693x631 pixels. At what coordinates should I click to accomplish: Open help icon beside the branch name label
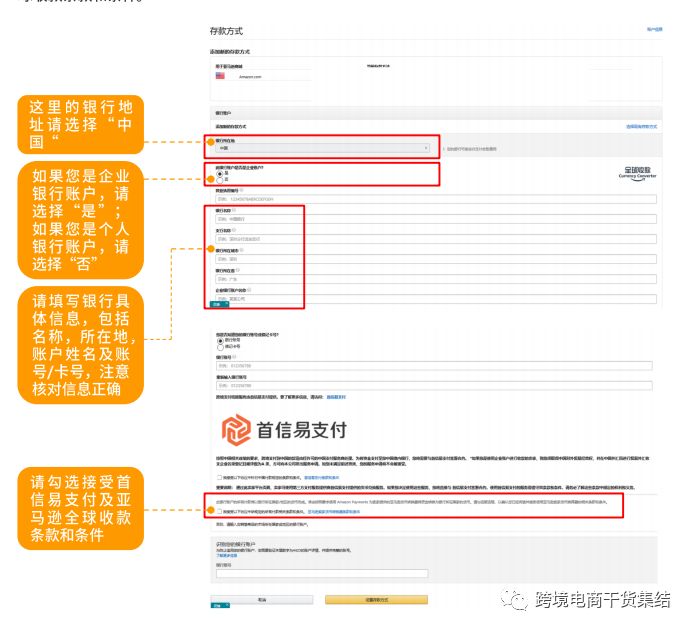(234, 230)
